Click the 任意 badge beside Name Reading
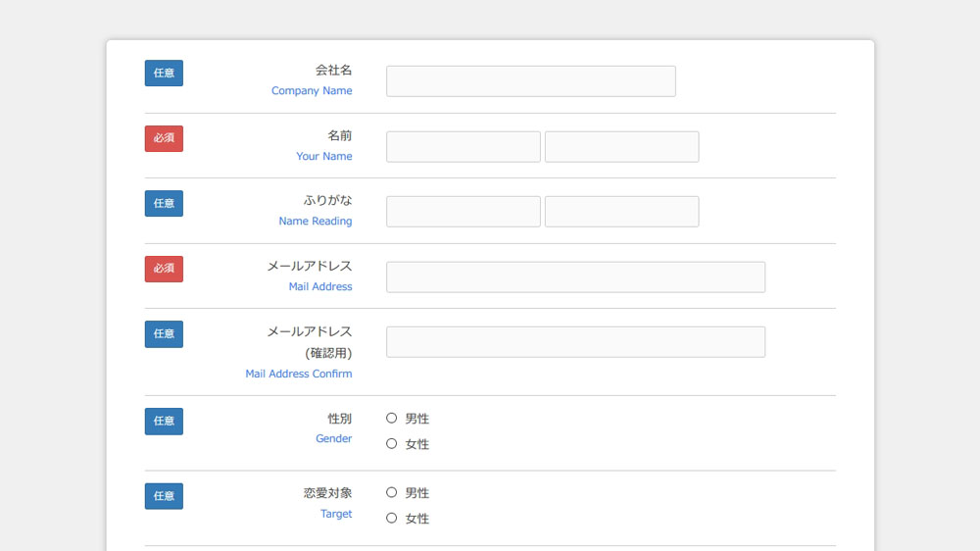 164,203
